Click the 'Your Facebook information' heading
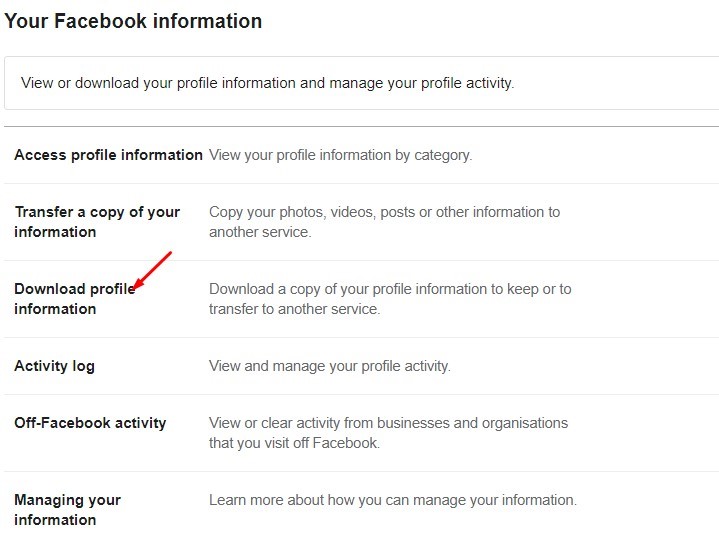Image resolution: width=719 pixels, height=543 pixels. point(133,21)
